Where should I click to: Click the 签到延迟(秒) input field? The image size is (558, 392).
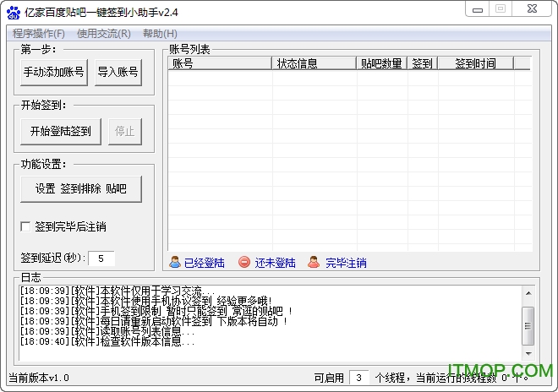pos(101,259)
